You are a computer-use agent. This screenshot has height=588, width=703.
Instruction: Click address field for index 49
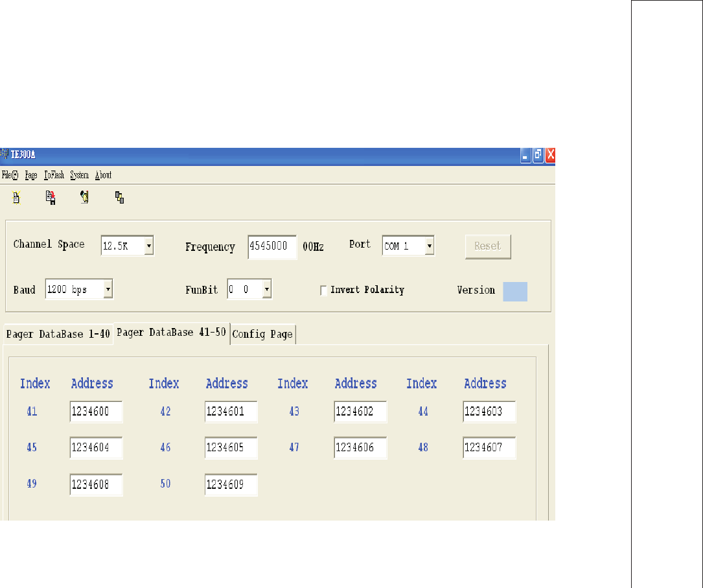click(x=97, y=484)
